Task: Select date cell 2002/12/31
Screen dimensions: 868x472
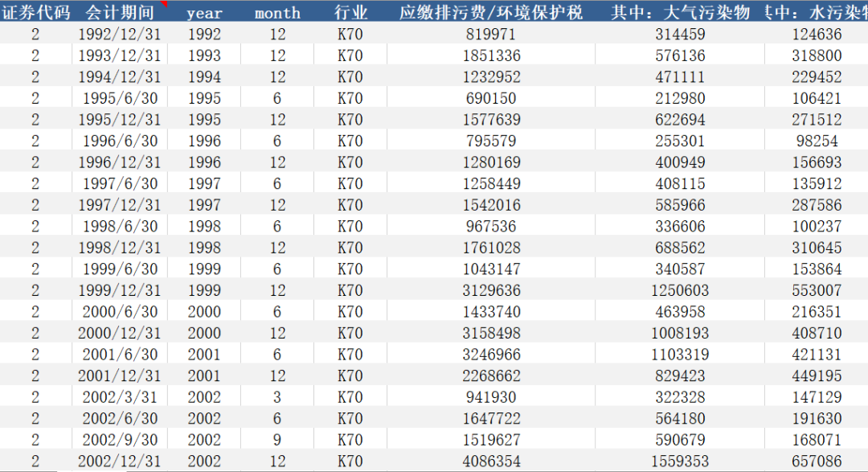Action: [x=120, y=461]
